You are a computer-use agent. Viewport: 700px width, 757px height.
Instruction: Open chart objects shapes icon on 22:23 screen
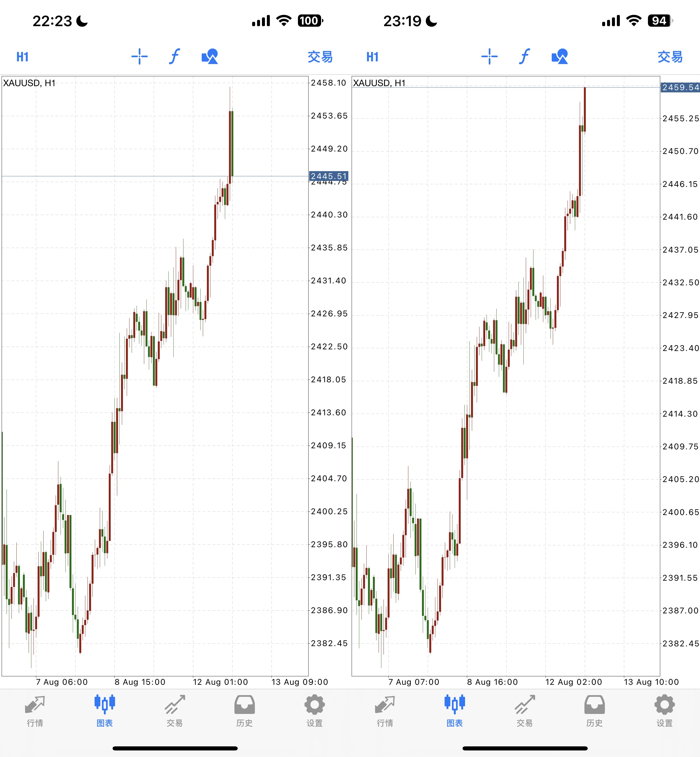click(210, 57)
